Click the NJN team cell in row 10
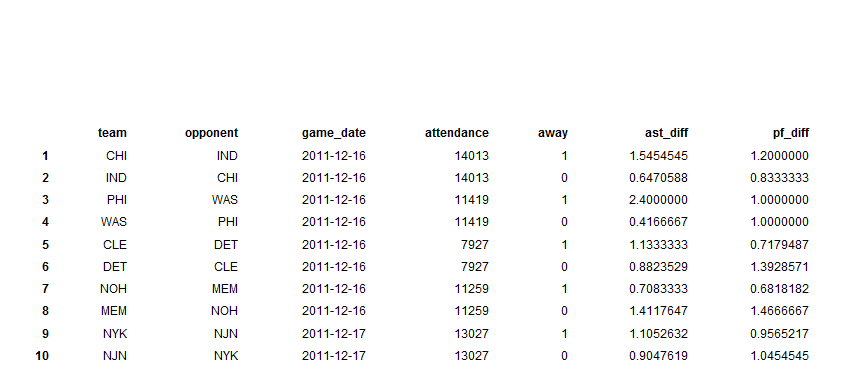Screen dimensions: 845x389 pyautogui.click(x=115, y=356)
